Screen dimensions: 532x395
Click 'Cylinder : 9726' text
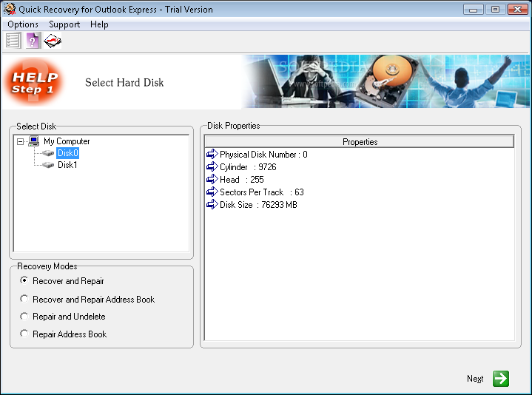pos(248,167)
